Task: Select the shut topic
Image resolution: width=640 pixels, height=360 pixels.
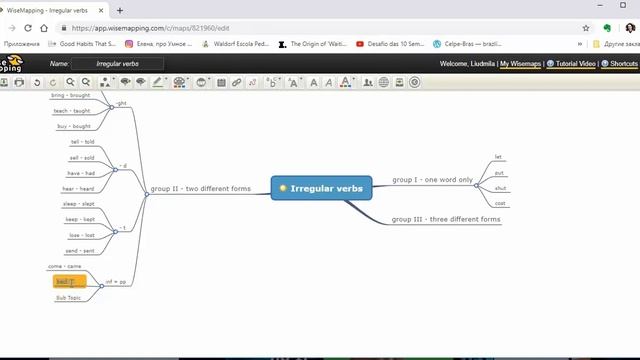Action: click(x=500, y=188)
